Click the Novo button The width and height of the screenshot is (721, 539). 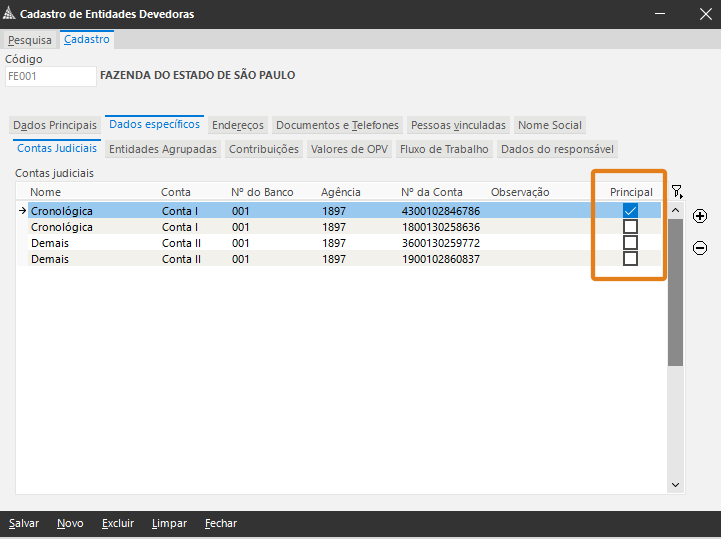coord(70,523)
